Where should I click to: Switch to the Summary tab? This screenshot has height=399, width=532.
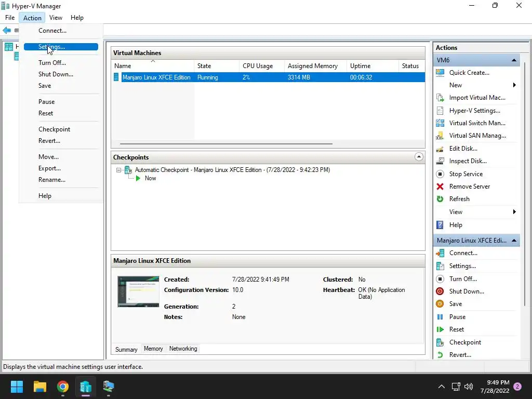(126, 350)
